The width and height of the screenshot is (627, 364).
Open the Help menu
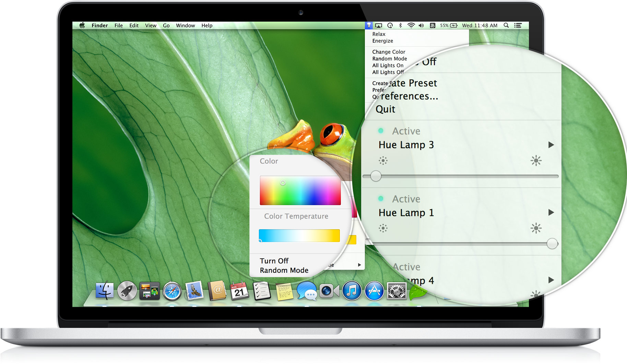point(207,25)
